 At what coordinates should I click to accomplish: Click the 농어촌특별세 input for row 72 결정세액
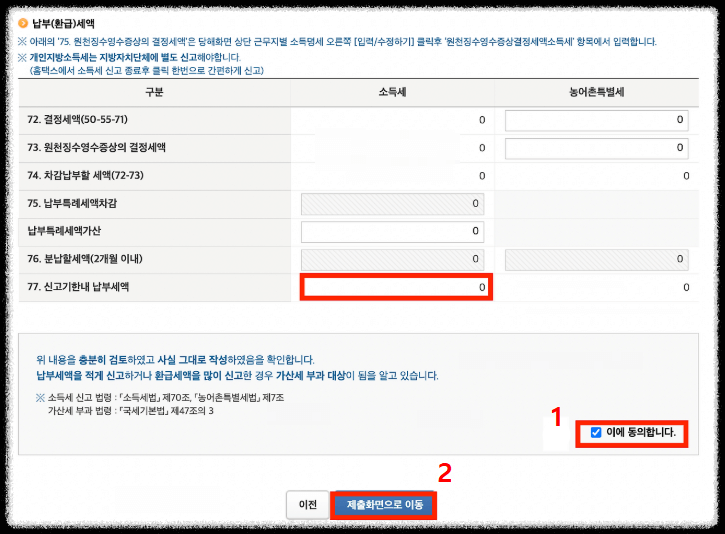(x=596, y=120)
